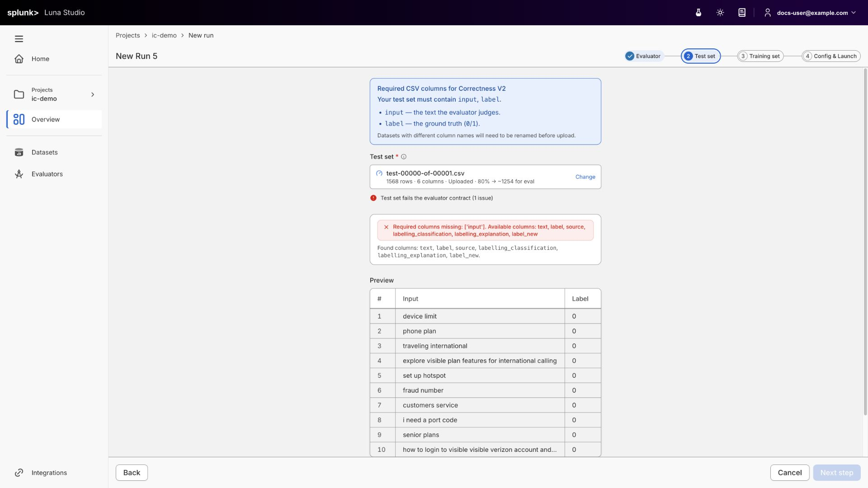Open the Datasets section
This screenshot has height=488, width=868.
click(x=54, y=152)
